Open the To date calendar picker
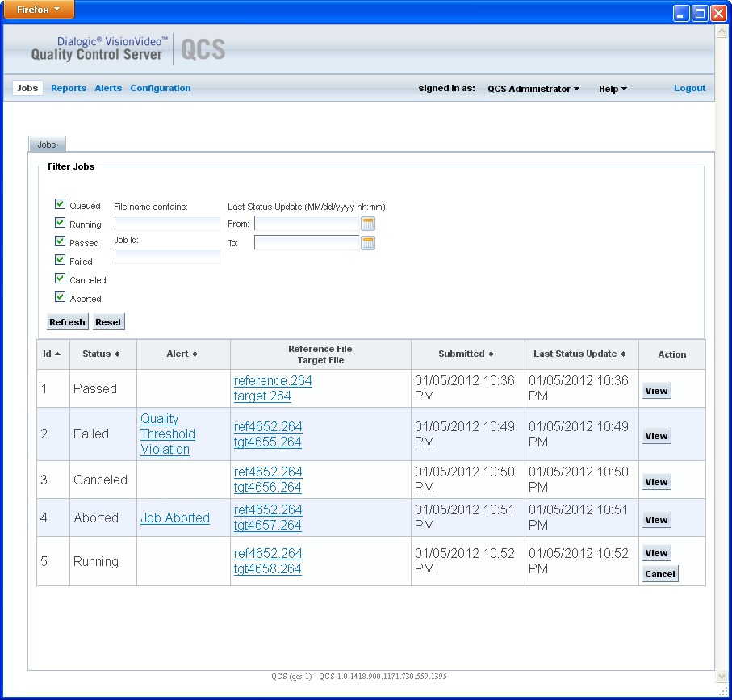The width and height of the screenshot is (732, 700). [x=368, y=243]
